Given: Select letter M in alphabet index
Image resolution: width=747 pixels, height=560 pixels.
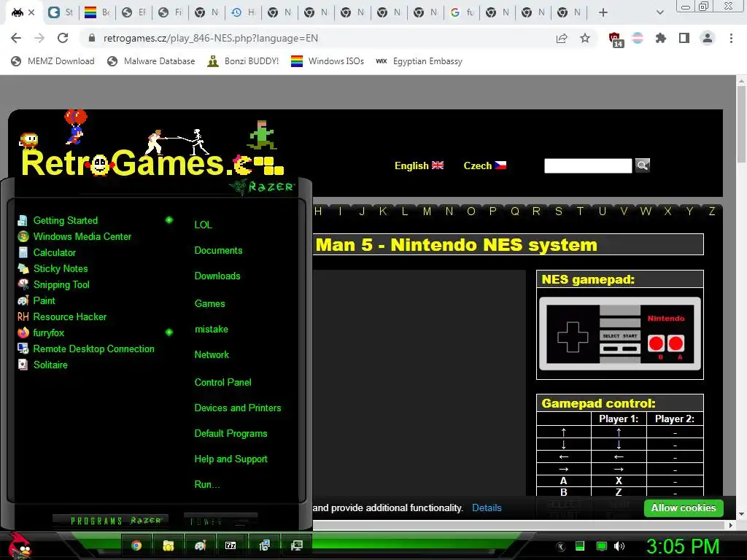Looking at the screenshot, I should coord(427,211).
